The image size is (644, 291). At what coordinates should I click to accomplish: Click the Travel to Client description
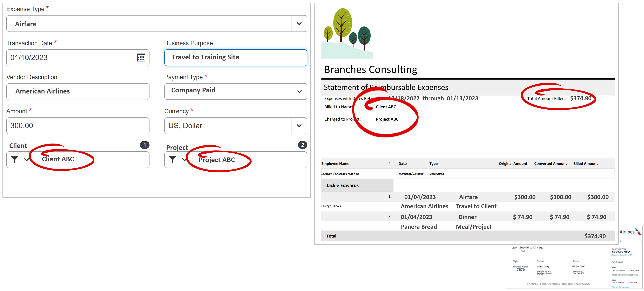click(x=476, y=206)
